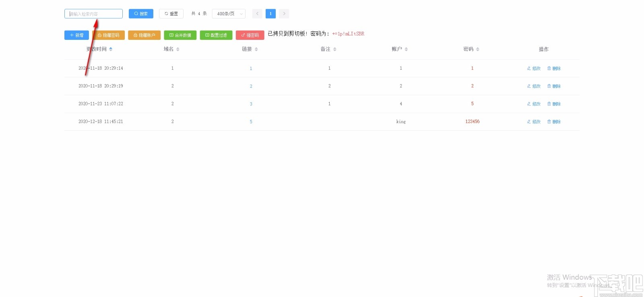
Task: Click the timestamp 2020-11-18 20:29:19
Action: pos(101,86)
